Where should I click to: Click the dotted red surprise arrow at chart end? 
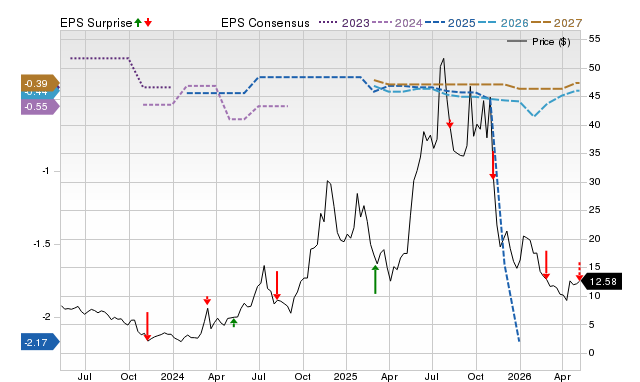[x=579, y=271]
